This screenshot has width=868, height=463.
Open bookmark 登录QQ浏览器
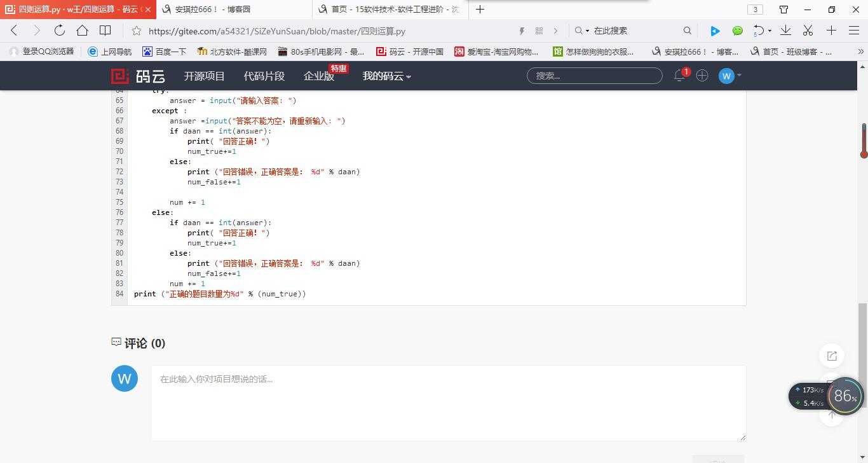(42, 52)
